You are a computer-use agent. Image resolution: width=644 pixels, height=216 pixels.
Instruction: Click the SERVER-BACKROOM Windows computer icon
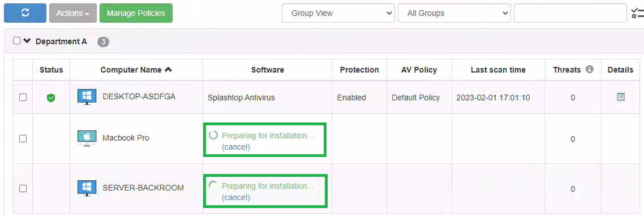pyautogui.click(x=87, y=188)
